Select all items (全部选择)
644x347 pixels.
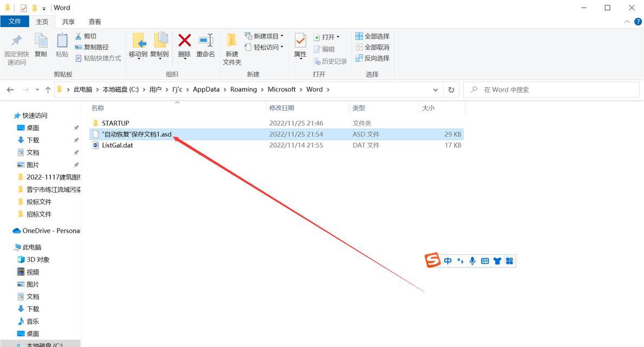(x=373, y=36)
